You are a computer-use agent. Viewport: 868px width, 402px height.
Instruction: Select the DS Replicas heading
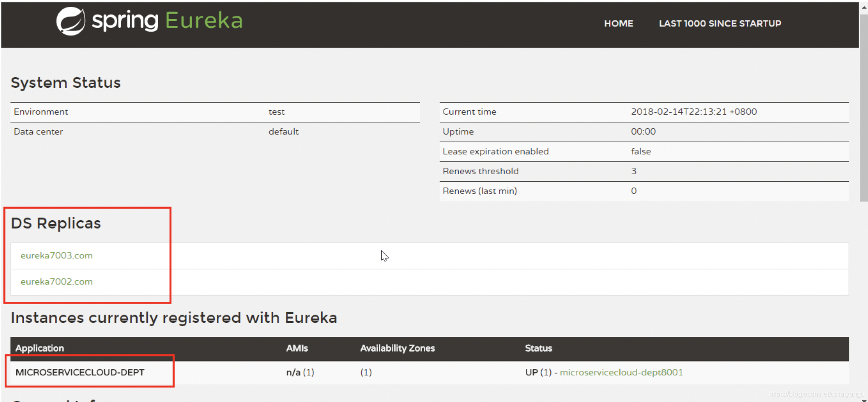tap(56, 223)
